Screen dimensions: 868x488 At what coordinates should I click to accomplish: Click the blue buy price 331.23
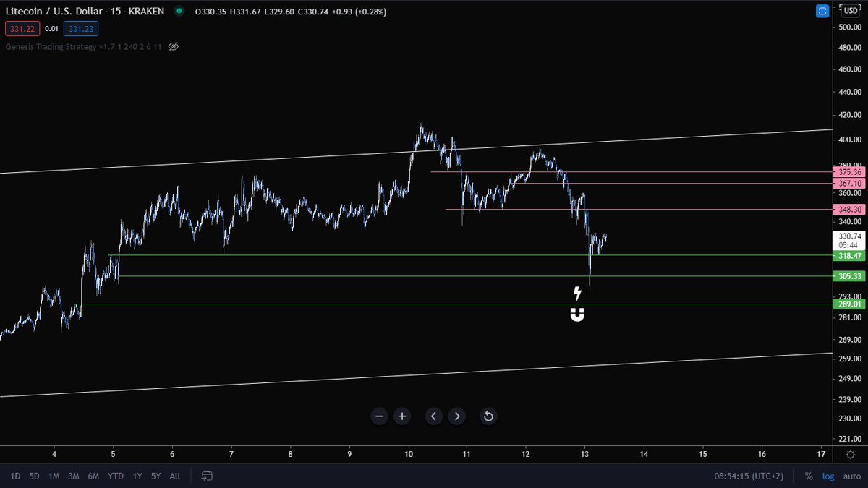[x=80, y=29]
